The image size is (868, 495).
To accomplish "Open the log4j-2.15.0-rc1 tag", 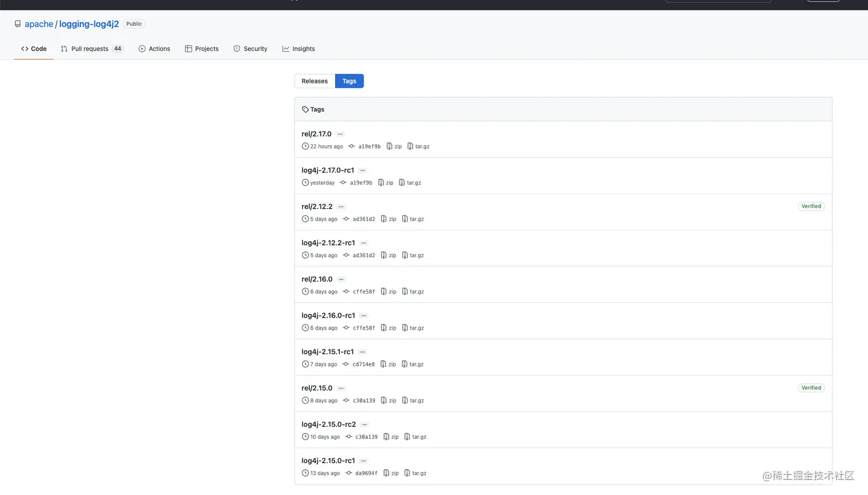I will tap(328, 461).
